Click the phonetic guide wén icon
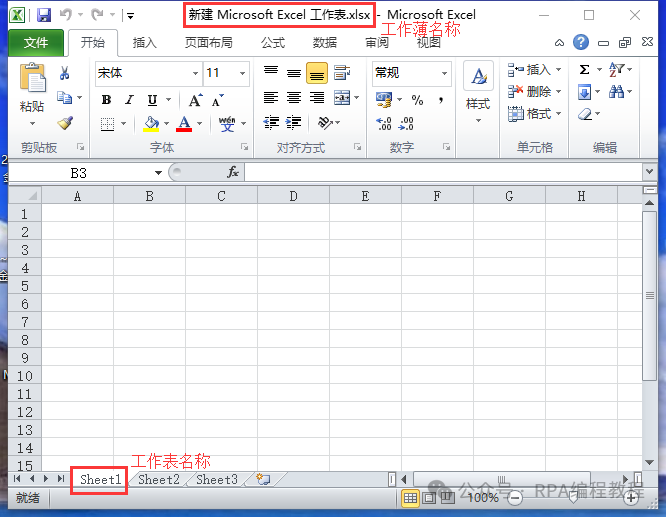The height and width of the screenshot is (517, 666). point(227,124)
